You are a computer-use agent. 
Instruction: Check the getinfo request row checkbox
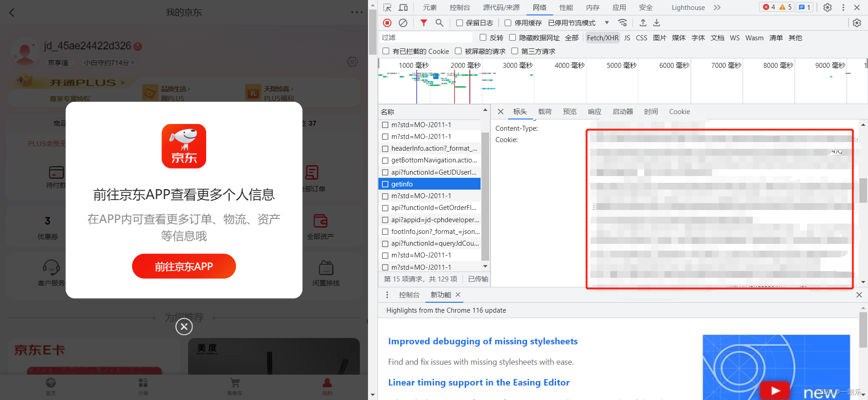385,184
